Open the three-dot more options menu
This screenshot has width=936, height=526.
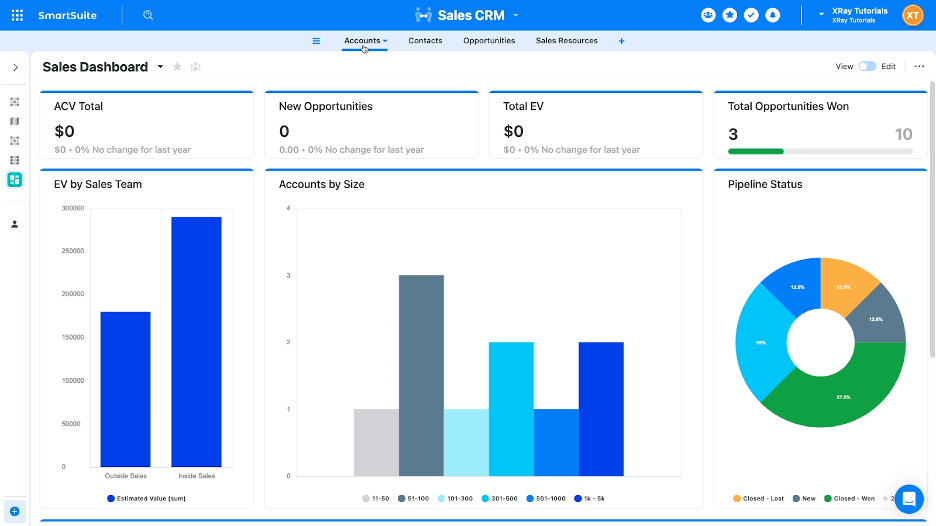point(919,66)
